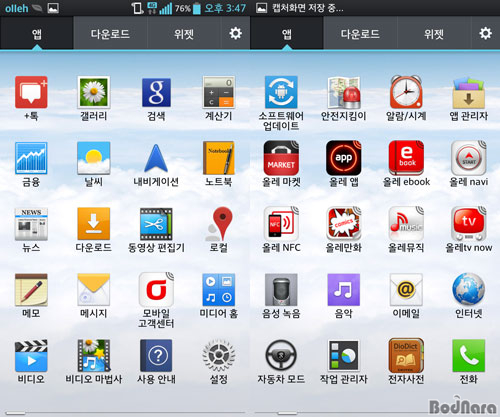Launch the purple 음악 music player

coord(344,289)
